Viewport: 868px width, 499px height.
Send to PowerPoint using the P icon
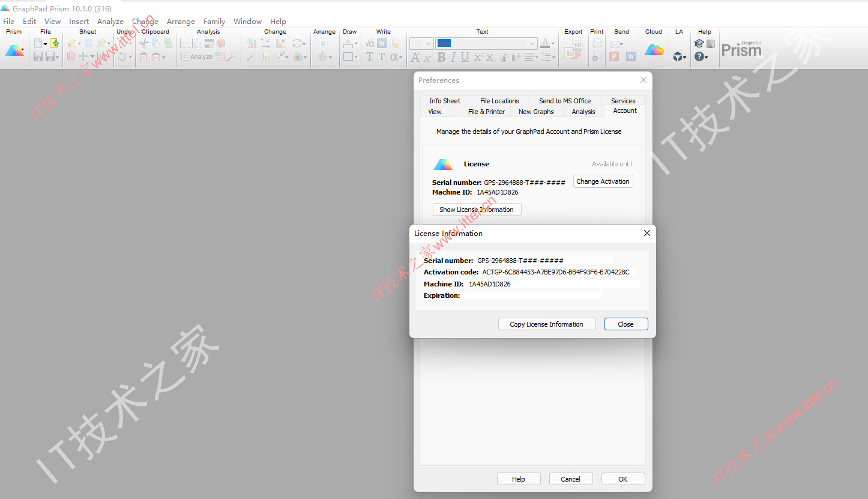[614, 56]
